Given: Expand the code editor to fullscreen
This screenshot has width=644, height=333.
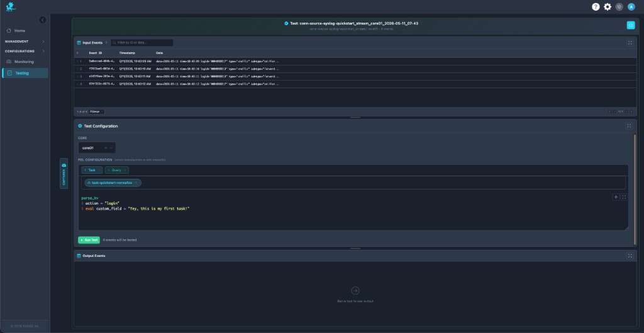Looking at the screenshot, I should [623, 197].
